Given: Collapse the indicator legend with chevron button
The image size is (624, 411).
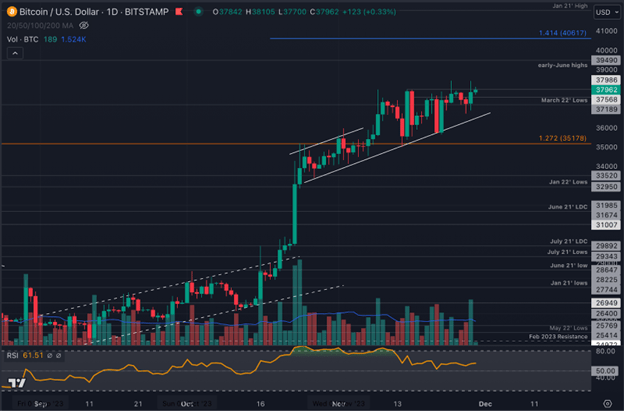Looking at the screenshot, I should click(15, 53).
